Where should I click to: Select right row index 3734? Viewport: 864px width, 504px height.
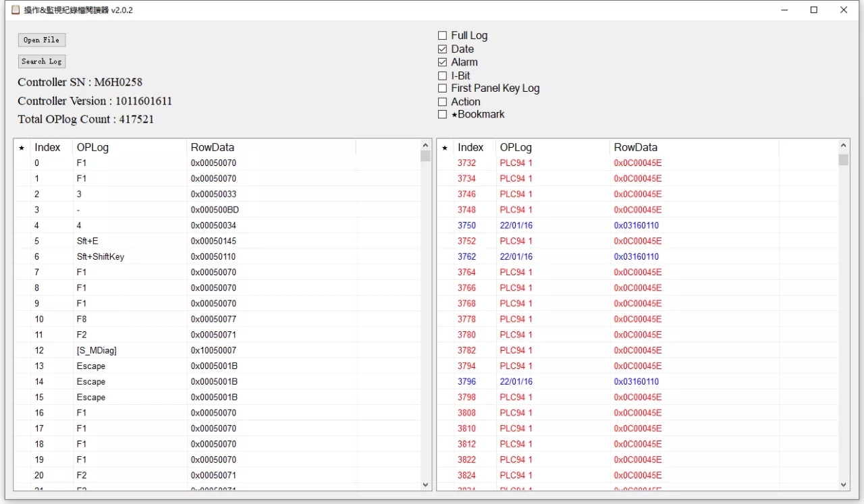pos(638,179)
